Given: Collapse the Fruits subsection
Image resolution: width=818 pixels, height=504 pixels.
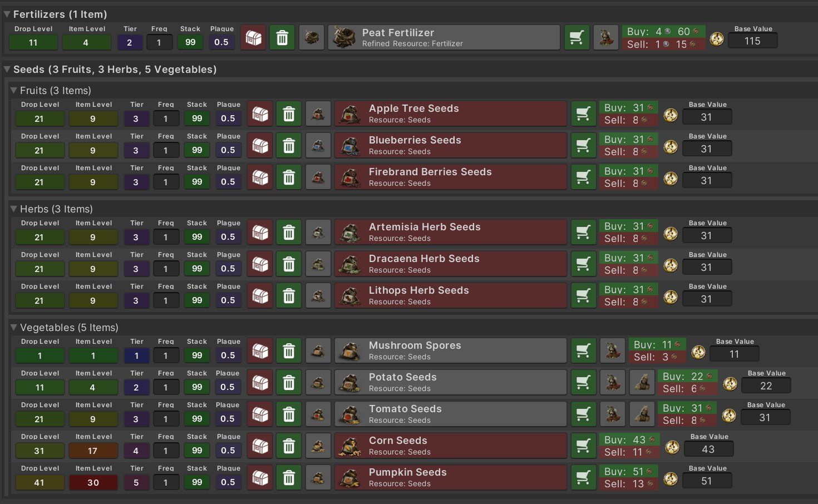Looking at the screenshot, I should (13, 90).
